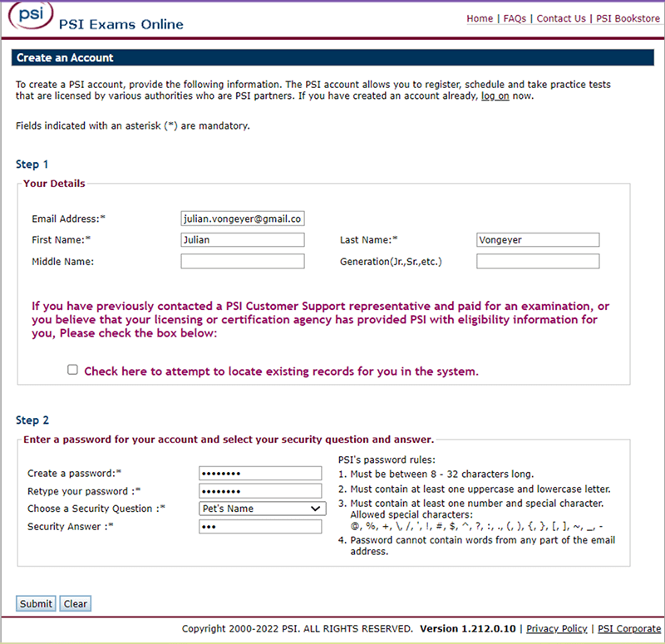Open the PSI Corporate footer link

629,629
